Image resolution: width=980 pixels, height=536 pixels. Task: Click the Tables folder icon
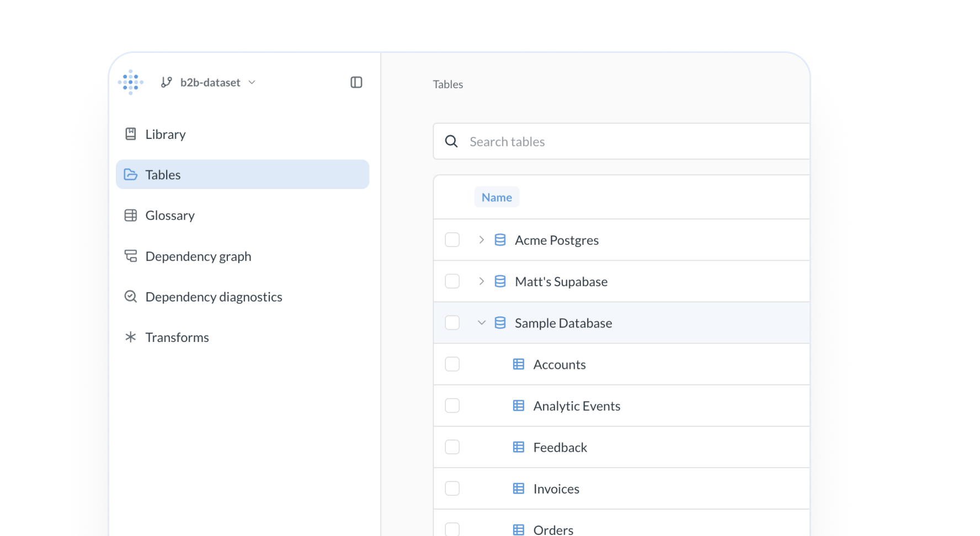(x=131, y=174)
